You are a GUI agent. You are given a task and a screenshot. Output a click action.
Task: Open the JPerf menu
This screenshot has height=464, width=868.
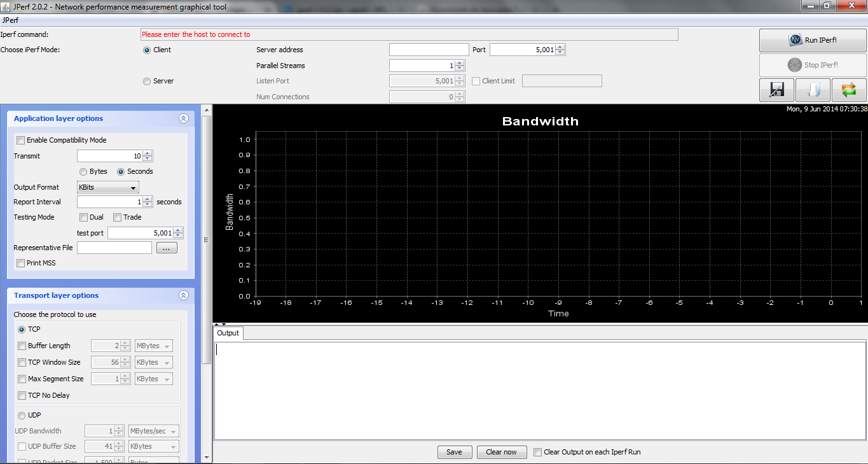pos(10,20)
